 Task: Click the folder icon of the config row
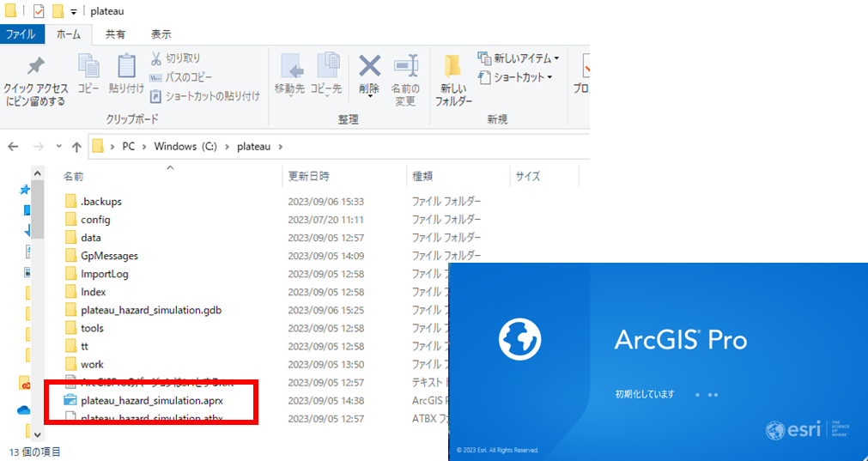tap(70, 220)
